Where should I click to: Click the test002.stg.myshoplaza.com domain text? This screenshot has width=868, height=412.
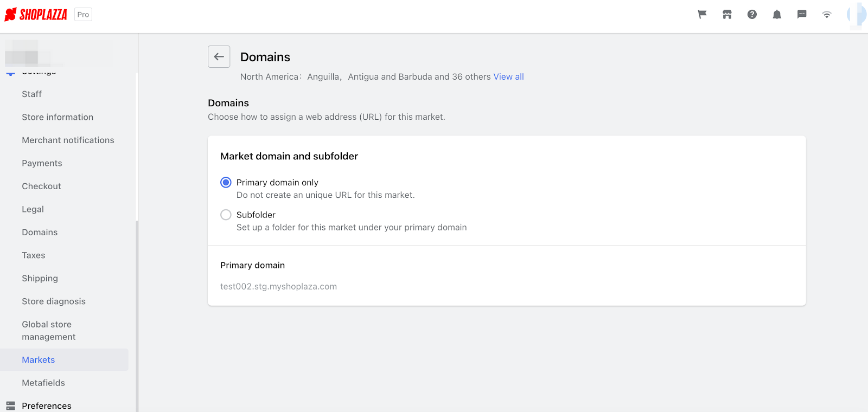tap(278, 286)
